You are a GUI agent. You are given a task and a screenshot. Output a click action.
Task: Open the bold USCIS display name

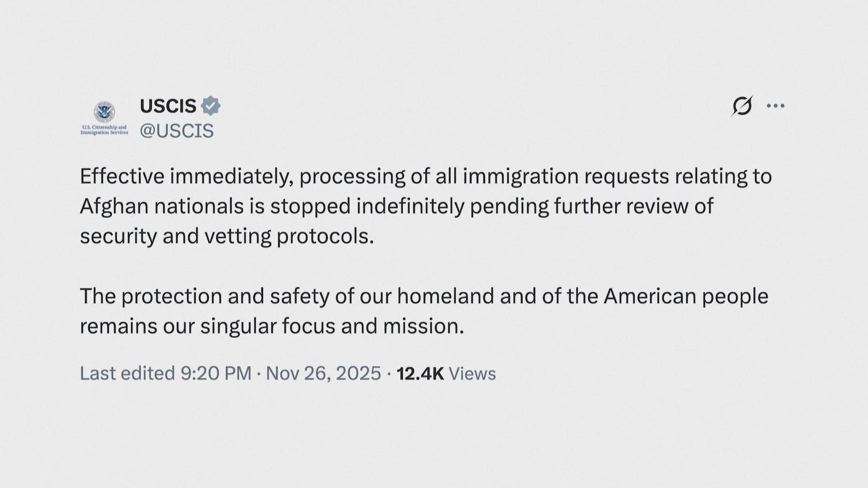tap(168, 106)
